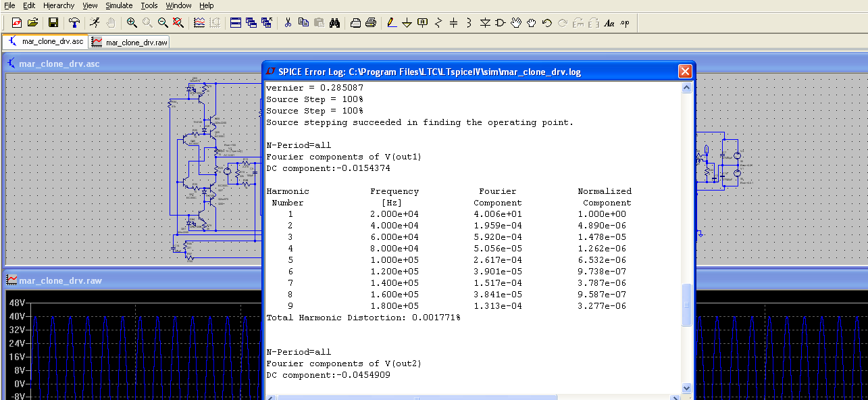Click the Zoom In magnifier icon
Screen dimensions: 868x400
[132, 22]
